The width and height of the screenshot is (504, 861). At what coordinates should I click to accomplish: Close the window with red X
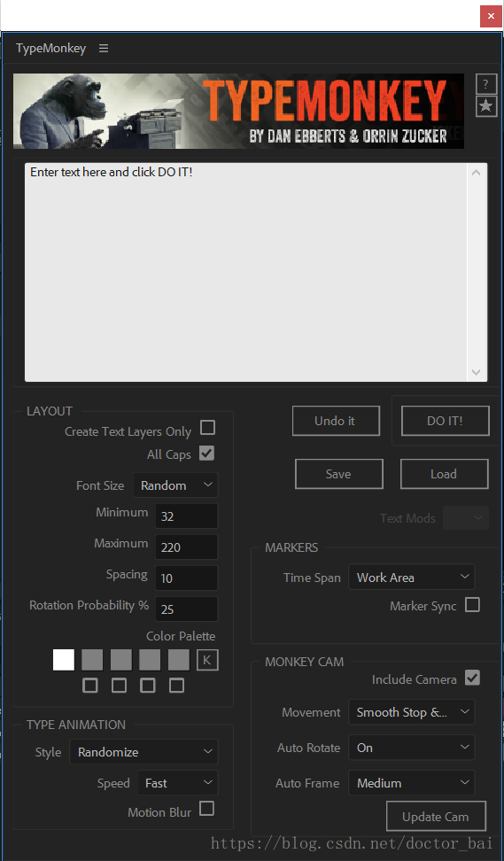pyautogui.click(x=491, y=16)
